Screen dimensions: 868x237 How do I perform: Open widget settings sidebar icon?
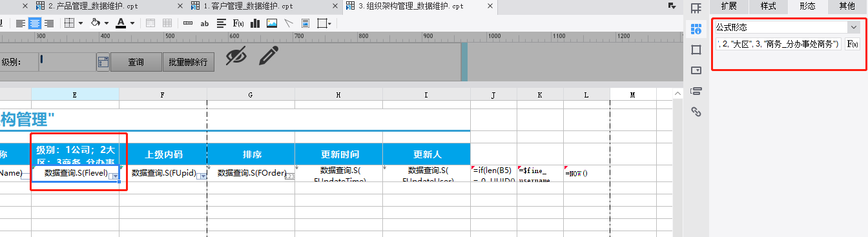696,70
